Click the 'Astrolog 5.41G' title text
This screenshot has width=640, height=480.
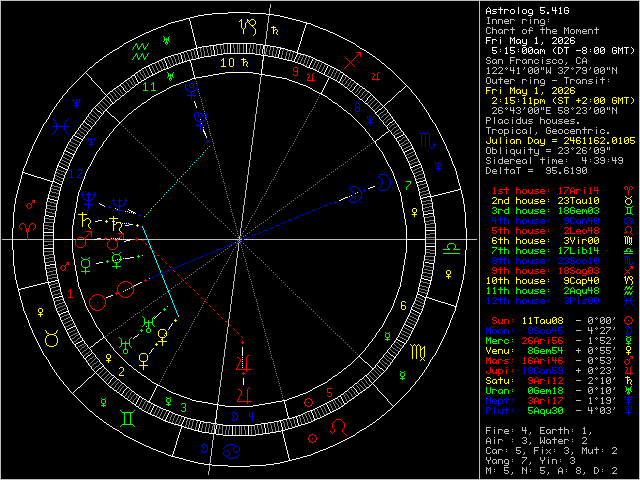coord(527,11)
